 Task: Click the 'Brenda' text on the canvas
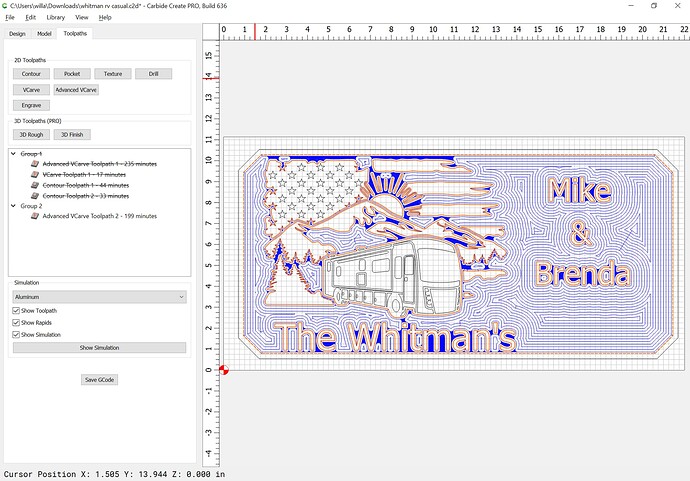click(x=582, y=274)
